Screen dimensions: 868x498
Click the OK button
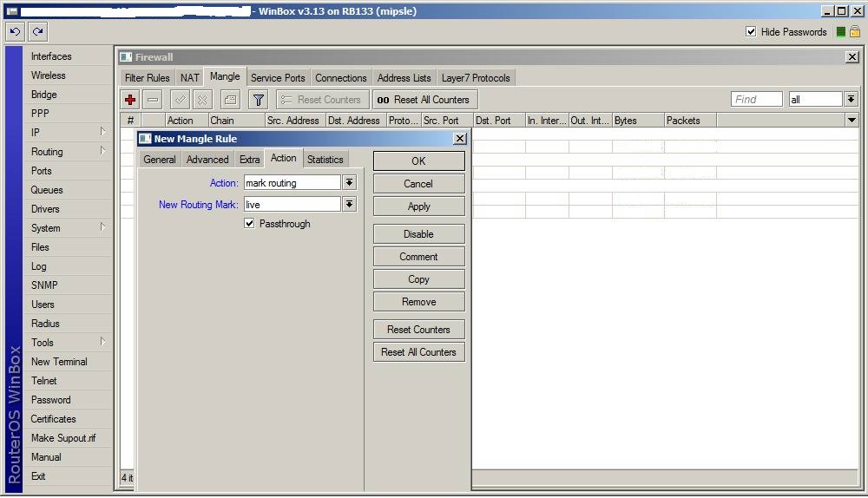coord(419,161)
